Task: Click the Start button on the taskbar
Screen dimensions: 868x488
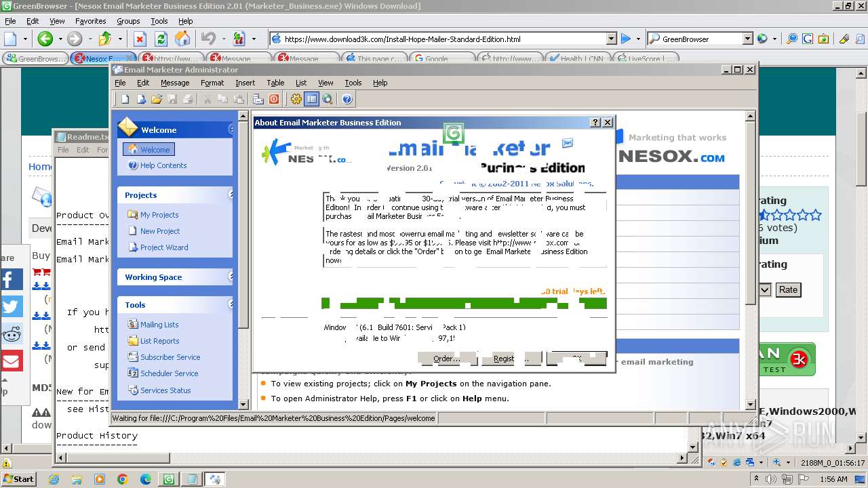Action: (18, 479)
